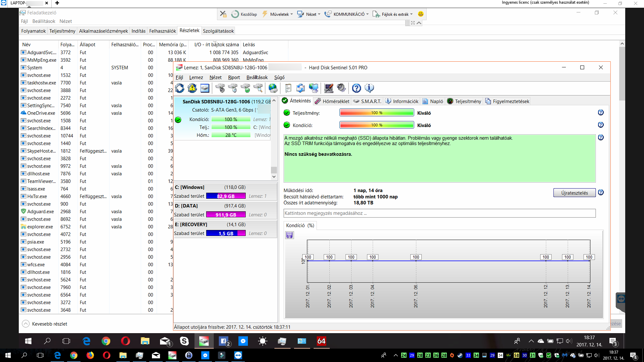Image resolution: width=644 pixels, height=362 pixels.
Task: Click the Firefox icon in the local taskbar
Action: point(90,355)
